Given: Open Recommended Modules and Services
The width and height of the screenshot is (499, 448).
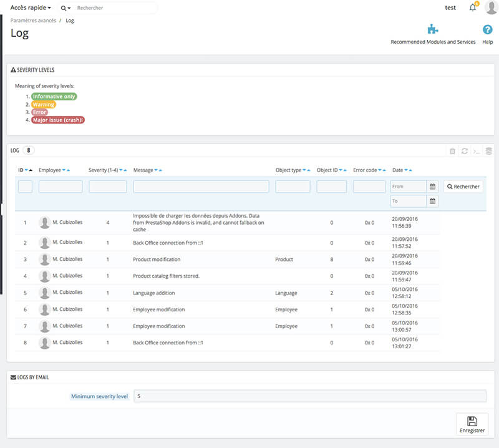Looking at the screenshot, I should click(433, 34).
